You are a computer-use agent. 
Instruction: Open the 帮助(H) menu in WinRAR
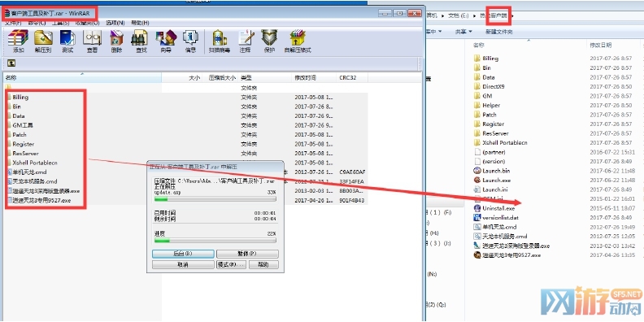tap(140, 23)
